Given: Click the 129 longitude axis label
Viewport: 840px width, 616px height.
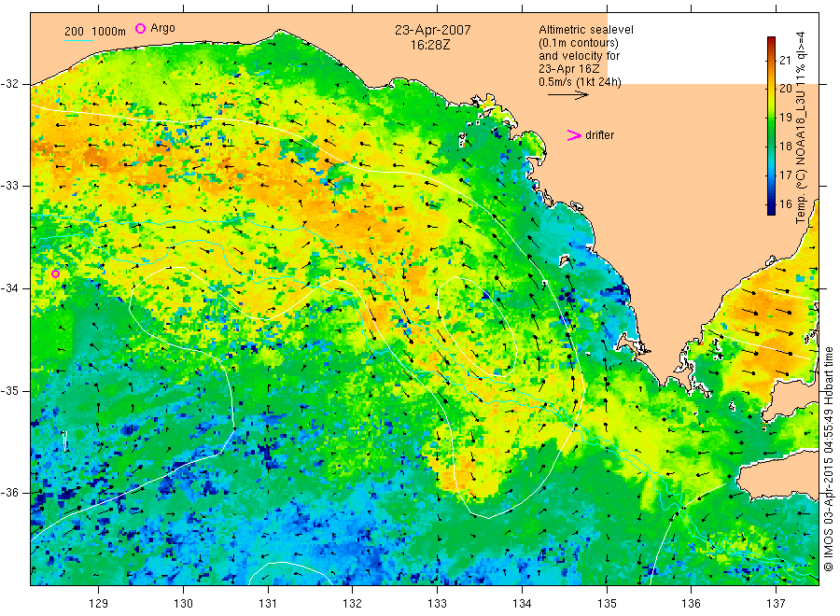Looking at the screenshot, I should (x=99, y=604).
